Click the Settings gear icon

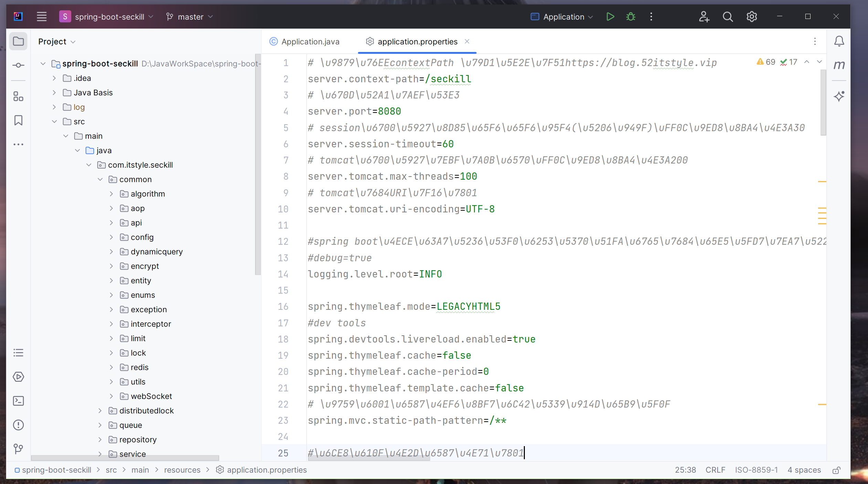click(752, 17)
